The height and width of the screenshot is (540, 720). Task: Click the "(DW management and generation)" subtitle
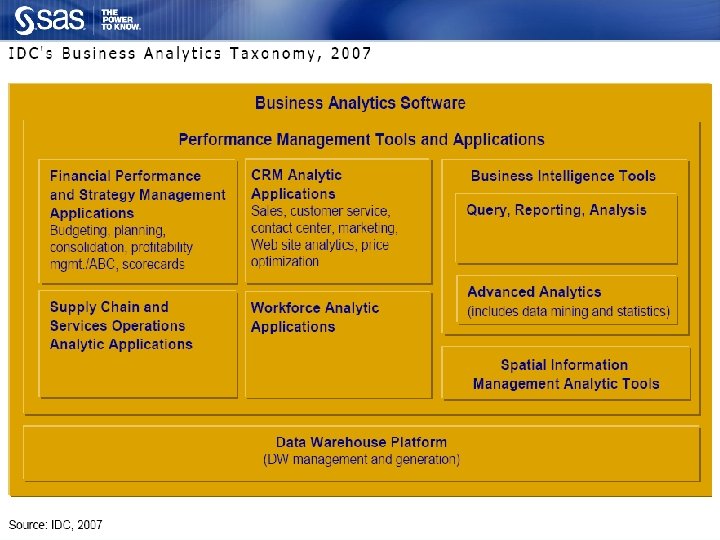tap(361, 460)
